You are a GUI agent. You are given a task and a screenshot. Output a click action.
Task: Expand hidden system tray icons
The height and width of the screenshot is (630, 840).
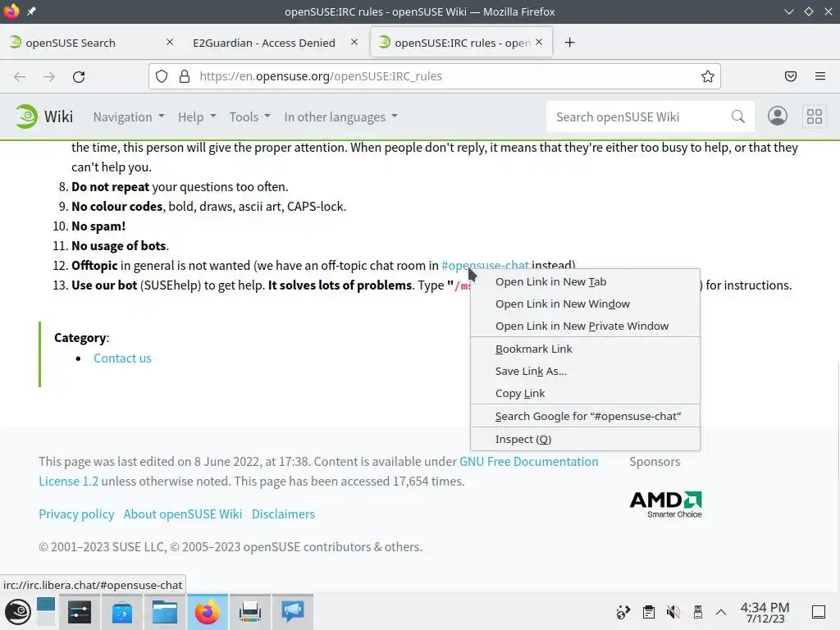click(x=721, y=612)
